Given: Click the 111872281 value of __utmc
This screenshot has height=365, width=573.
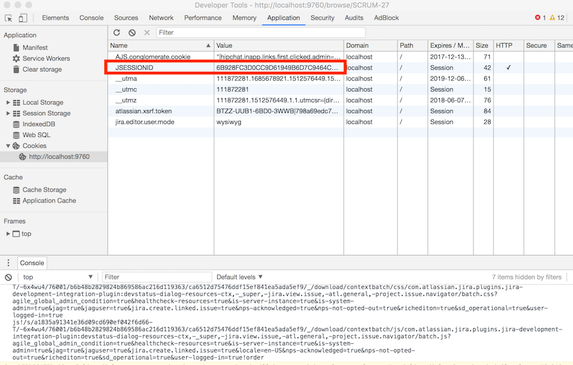Looking at the screenshot, I should click(232, 90).
